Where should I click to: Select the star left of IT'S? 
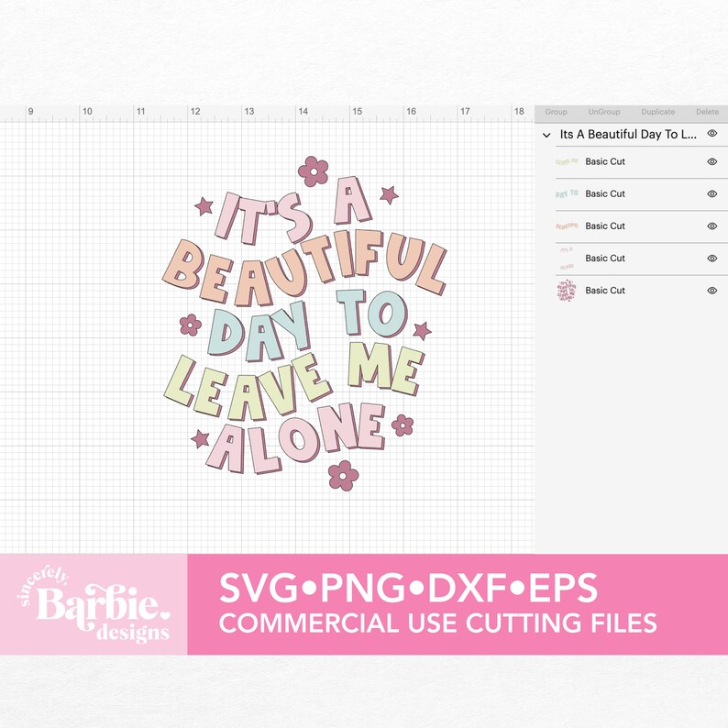pos(204,205)
